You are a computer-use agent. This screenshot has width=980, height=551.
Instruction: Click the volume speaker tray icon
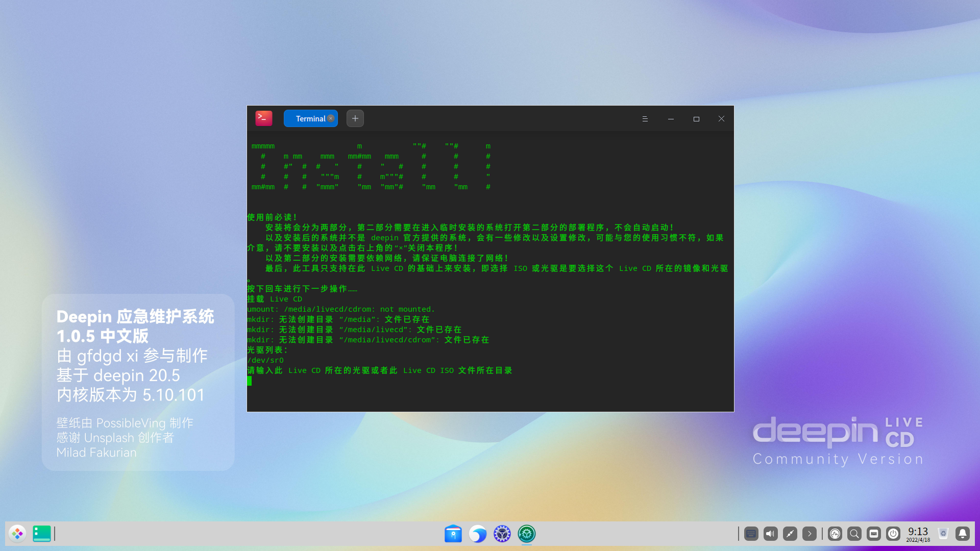pyautogui.click(x=770, y=534)
